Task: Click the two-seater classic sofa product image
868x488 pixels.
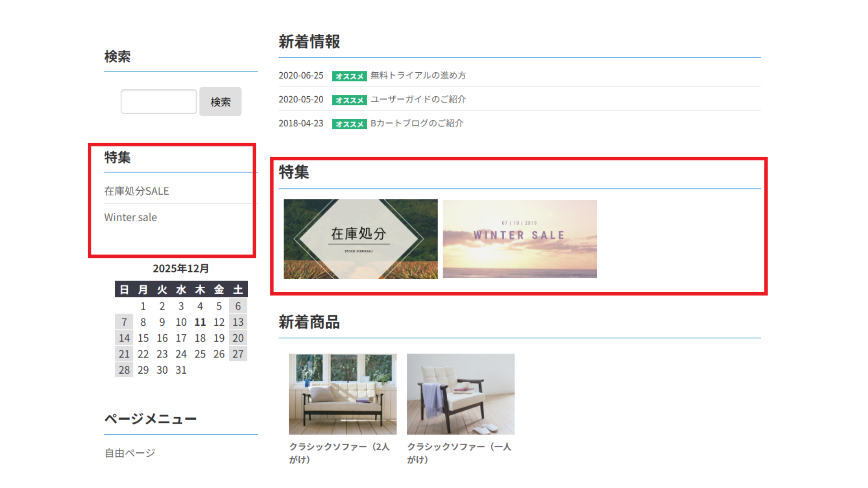Action: pos(343,394)
